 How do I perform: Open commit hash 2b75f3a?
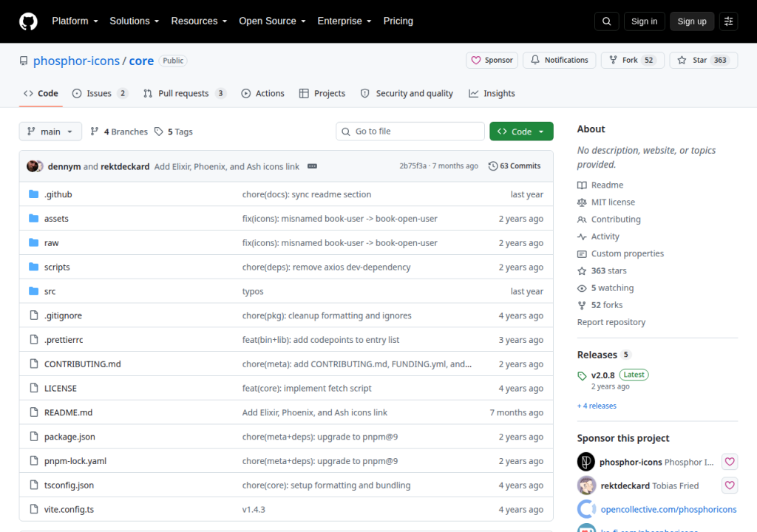point(413,166)
